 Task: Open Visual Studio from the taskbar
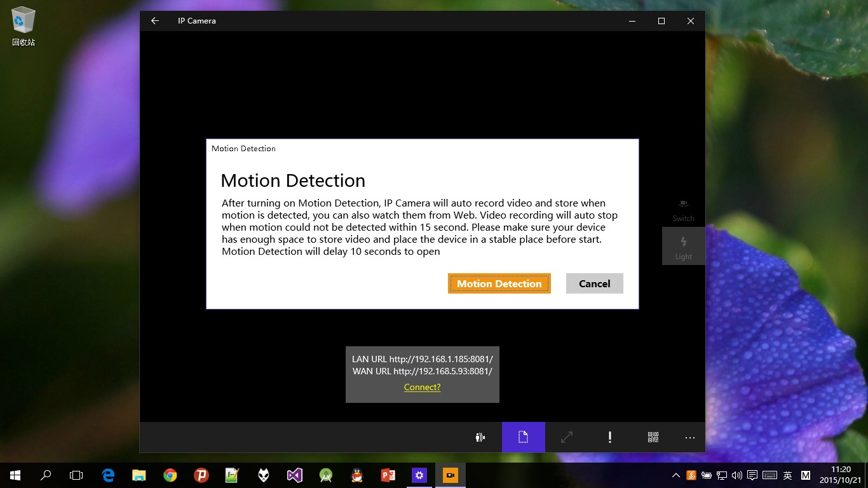pyautogui.click(x=294, y=475)
